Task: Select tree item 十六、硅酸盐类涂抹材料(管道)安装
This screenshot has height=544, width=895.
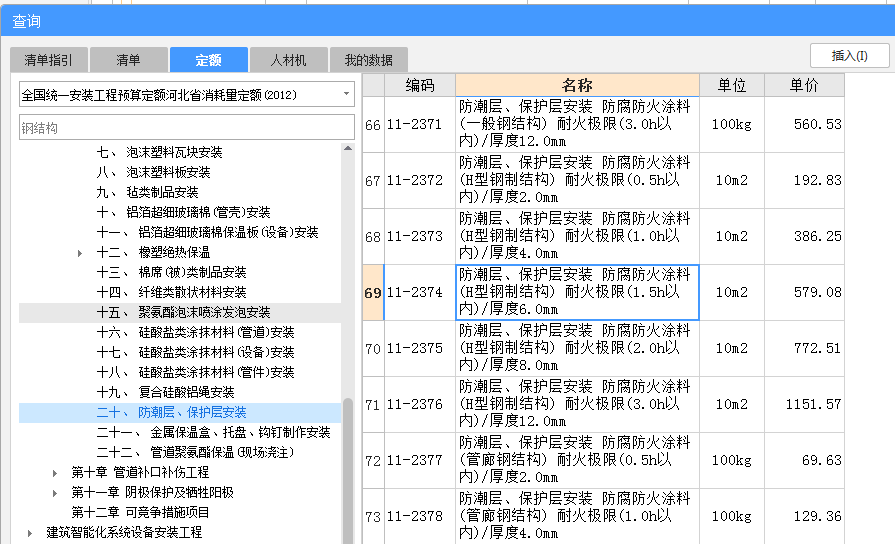Action: [x=195, y=332]
